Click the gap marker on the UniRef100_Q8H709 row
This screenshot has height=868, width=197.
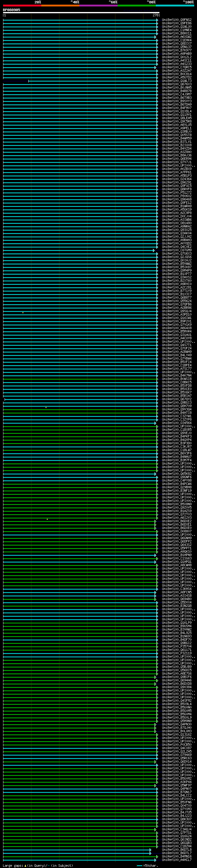pyautogui.click(x=46, y=407)
